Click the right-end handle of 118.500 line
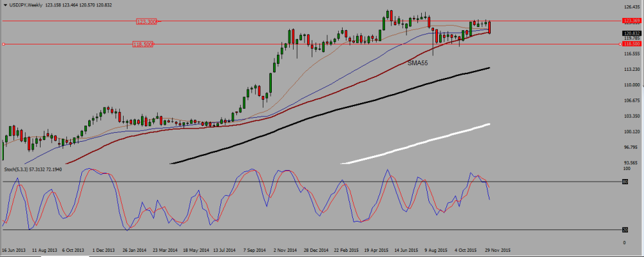This screenshot has width=644, height=257. pos(620,44)
